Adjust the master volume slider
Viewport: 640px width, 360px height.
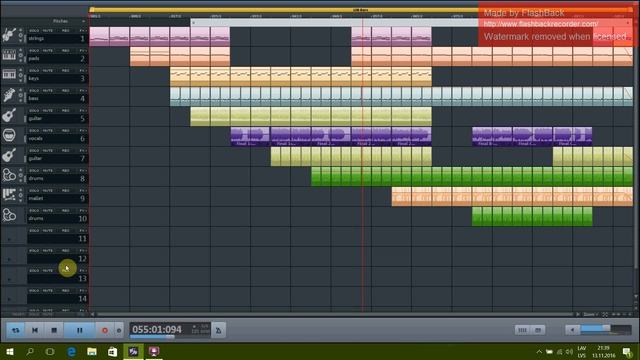(x=606, y=329)
